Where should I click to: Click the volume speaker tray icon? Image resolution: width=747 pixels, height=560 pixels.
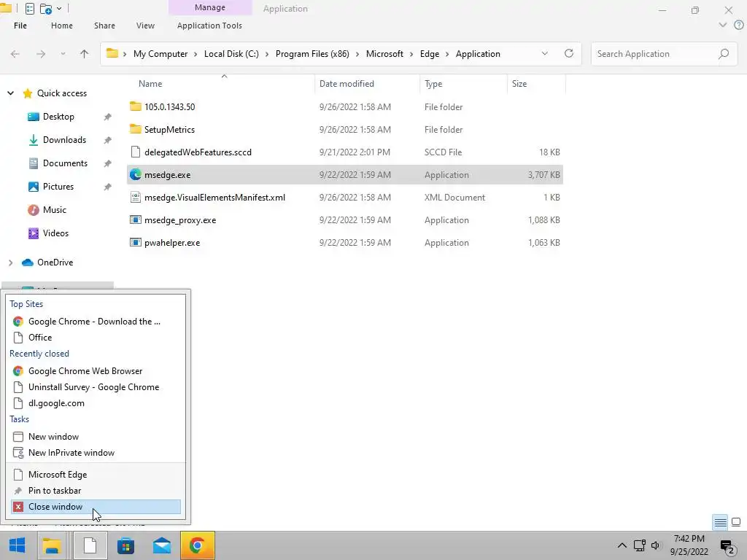point(656,545)
